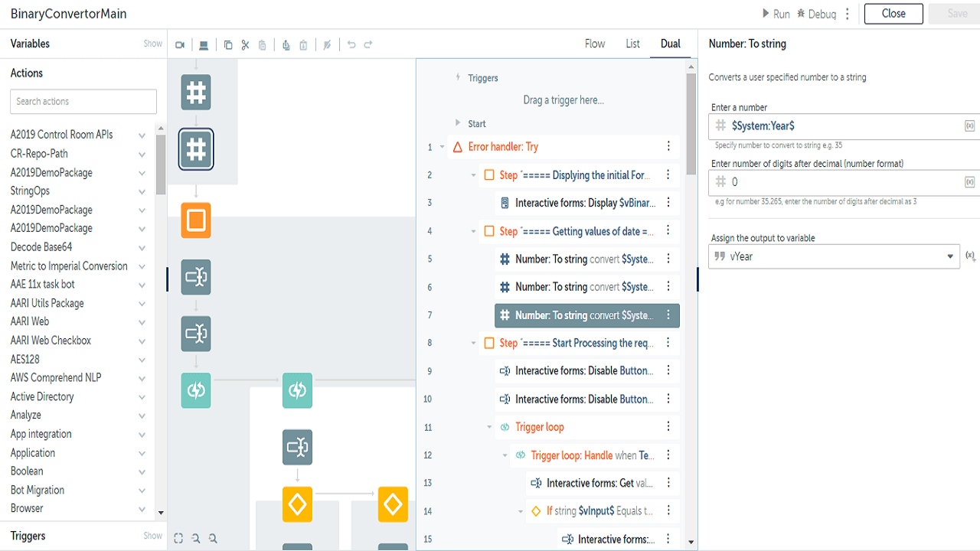Select the orange Step node in flow

[x=196, y=220]
